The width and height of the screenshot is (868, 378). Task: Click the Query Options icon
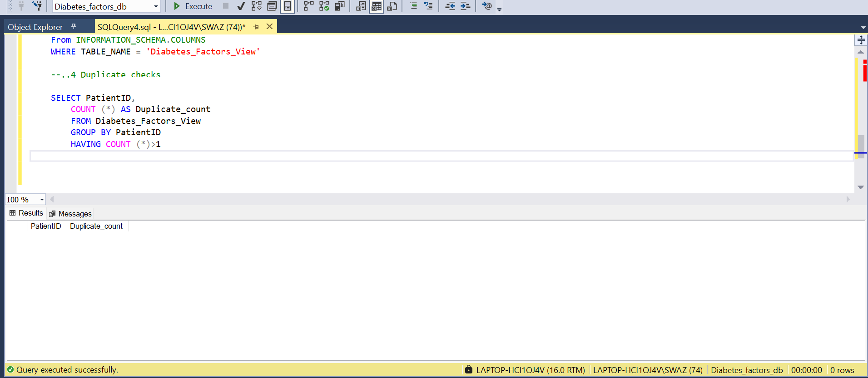point(272,6)
